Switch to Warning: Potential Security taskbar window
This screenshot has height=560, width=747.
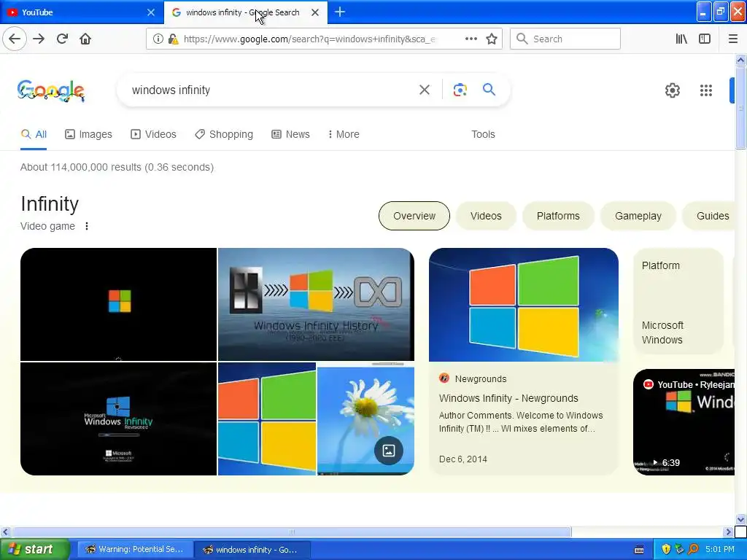[x=135, y=550]
